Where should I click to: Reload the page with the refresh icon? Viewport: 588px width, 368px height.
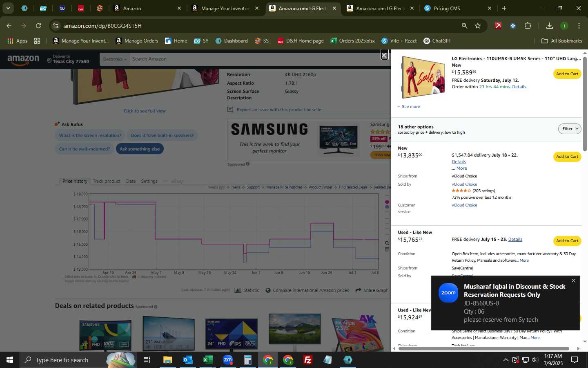click(38, 26)
